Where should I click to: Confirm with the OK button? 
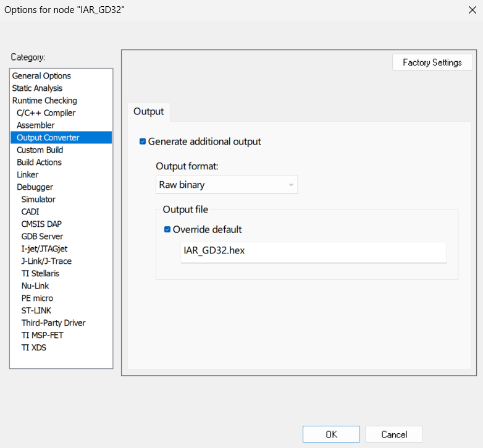[331, 434]
